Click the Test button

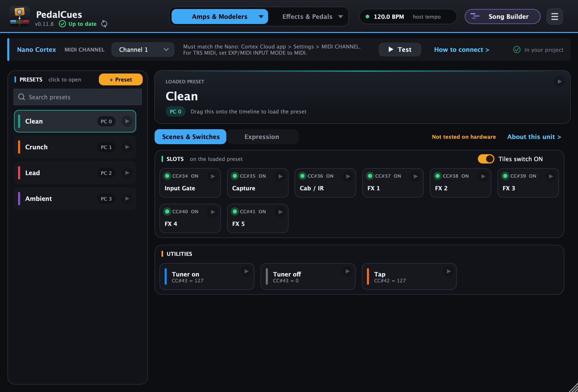[x=400, y=50]
